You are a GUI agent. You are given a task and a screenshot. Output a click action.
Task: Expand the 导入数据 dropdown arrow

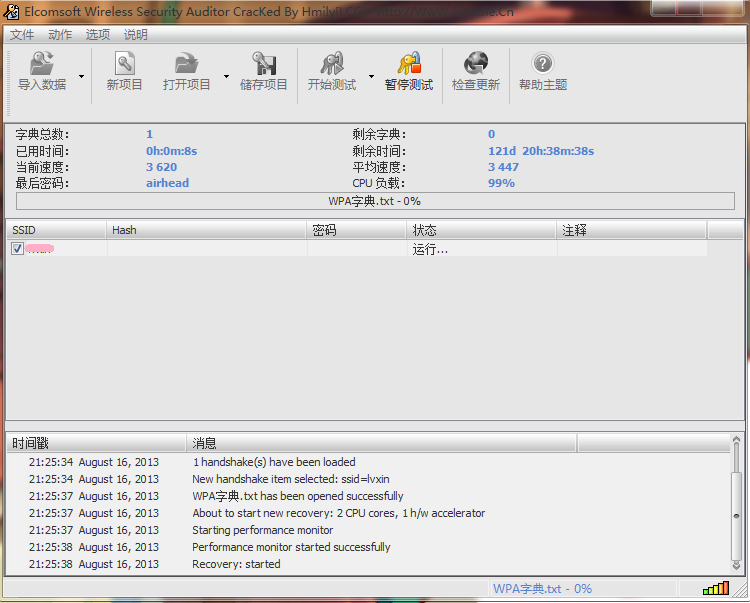(x=81, y=77)
